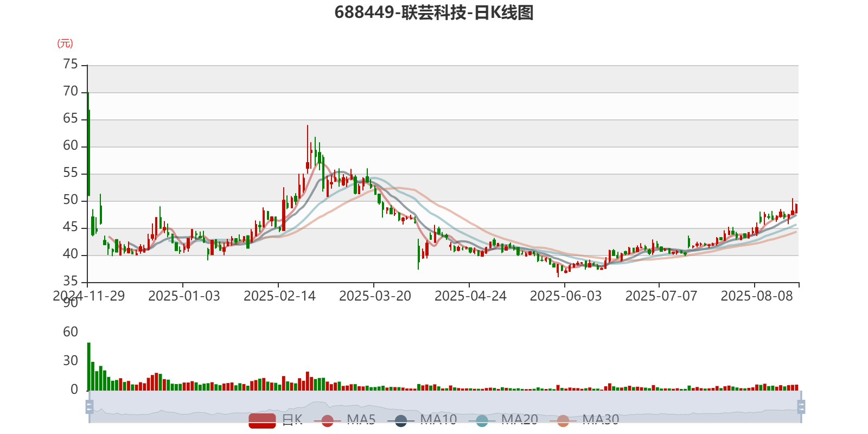Click the 30 volume axis label
The width and height of the screenshot is (868, 434).
coord(71,361)
